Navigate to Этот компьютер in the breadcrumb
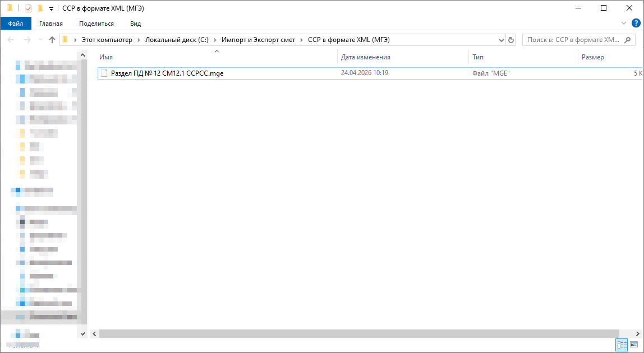The height and width of the screenshot is (353, 644). click(x=107, y=40)
